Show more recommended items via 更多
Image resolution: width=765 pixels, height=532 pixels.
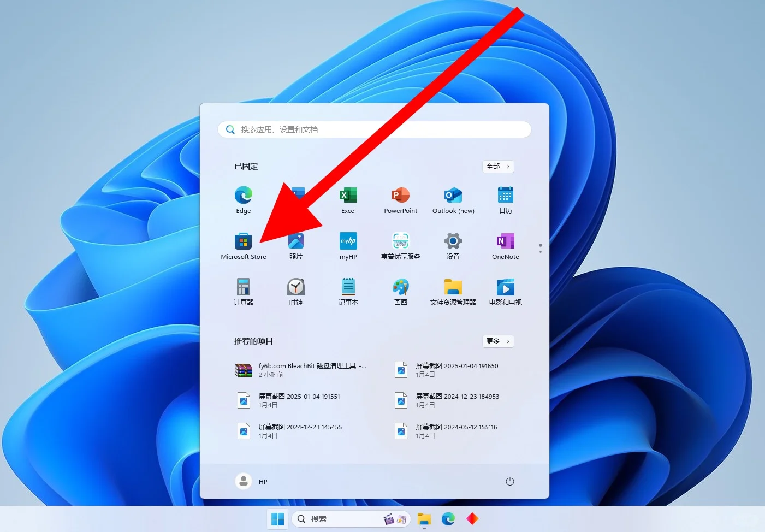498,341
